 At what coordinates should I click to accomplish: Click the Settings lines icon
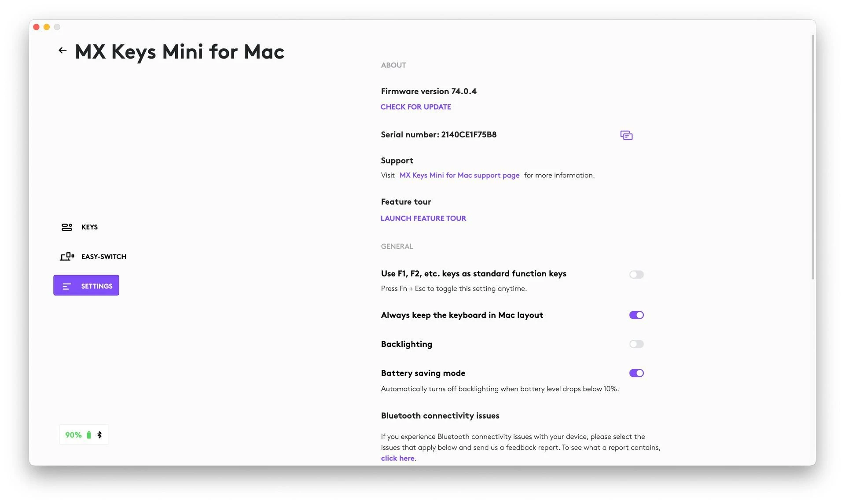coord(67,286)
